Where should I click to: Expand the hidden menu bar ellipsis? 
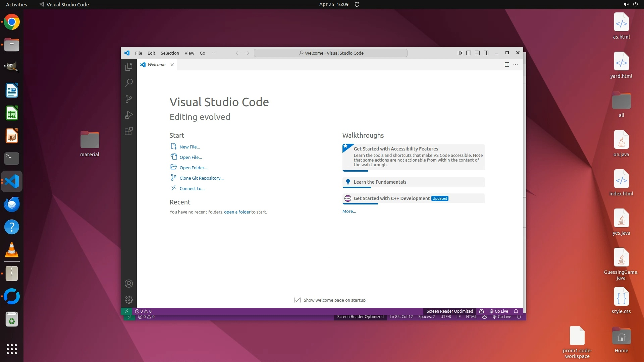coord(214,53)
